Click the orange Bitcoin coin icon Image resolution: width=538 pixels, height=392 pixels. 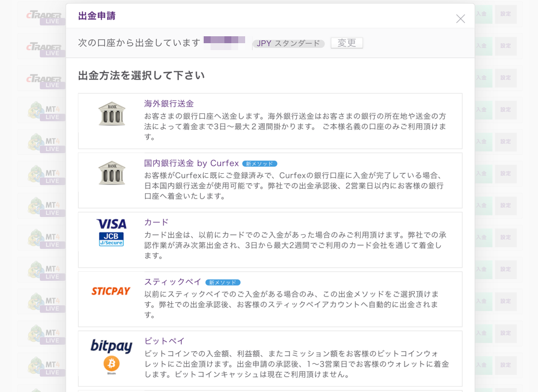[x=112, y=364]
